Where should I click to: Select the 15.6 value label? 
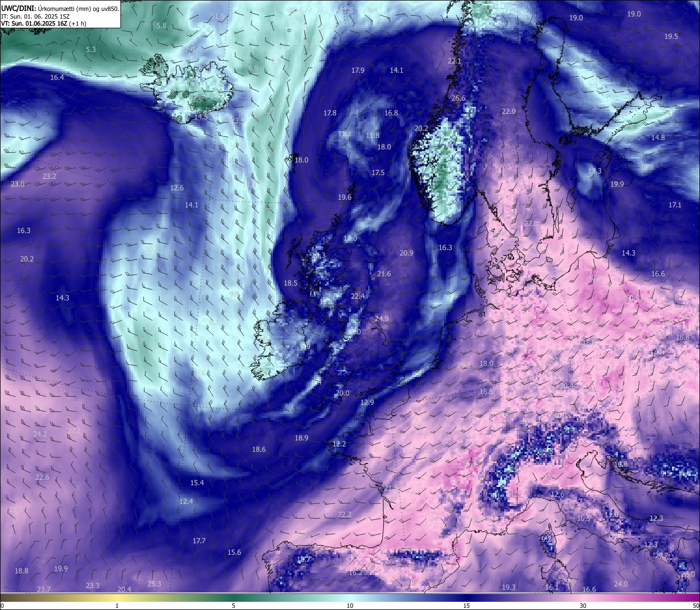(234, 553)
